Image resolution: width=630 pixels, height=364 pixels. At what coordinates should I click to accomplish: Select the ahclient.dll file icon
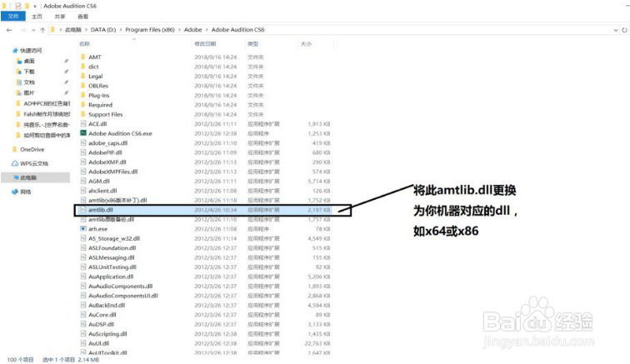click(83, 191)
